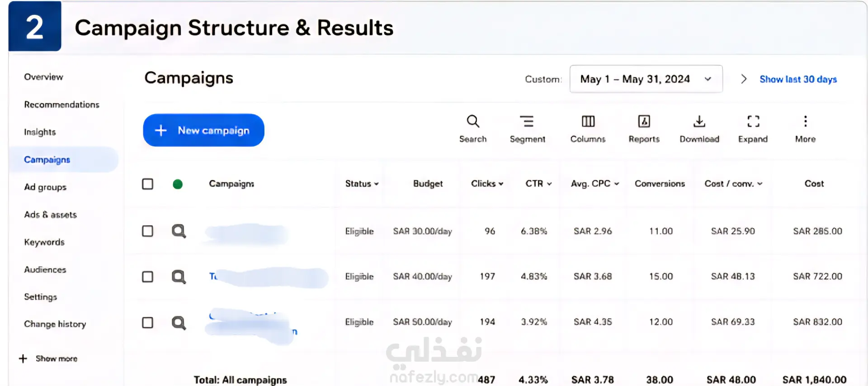Viewport: 868px width, 386px height.
Task: Create a New campaign
Action: pyautogui.click(x=203, y=130)
